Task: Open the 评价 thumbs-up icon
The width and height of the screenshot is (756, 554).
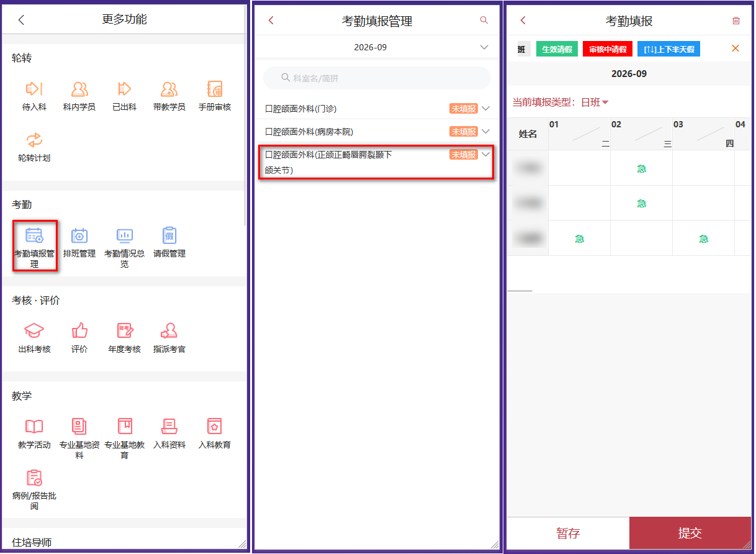Action: [79, 330]
